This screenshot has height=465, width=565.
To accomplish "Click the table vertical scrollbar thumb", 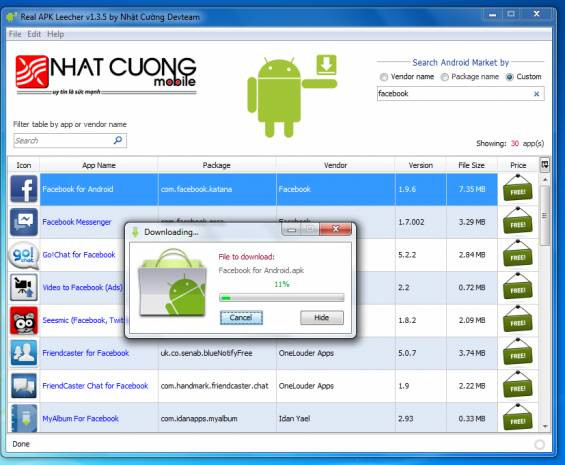I will point(544,216).
